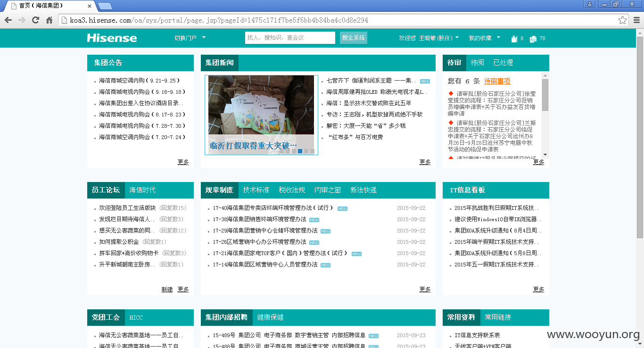Click the 搜全系统 search button
Image resolution: width=644 pixels, height=348 pixels.
(353, 38)
